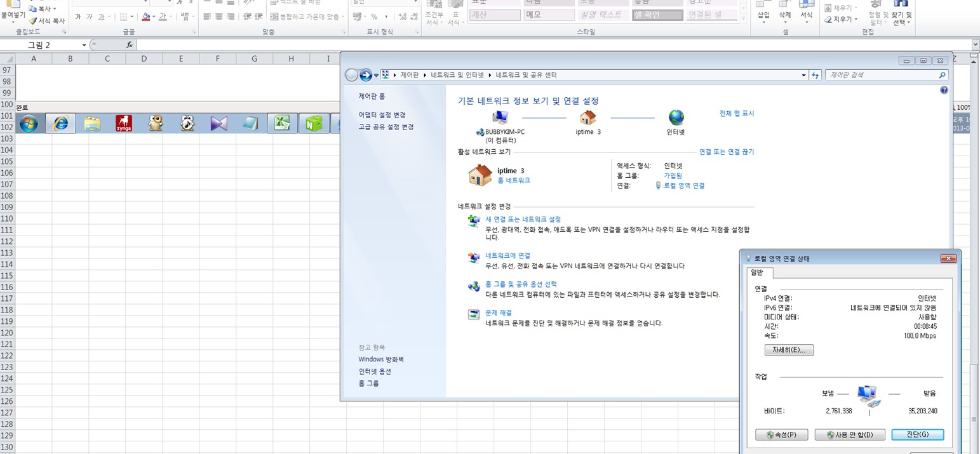Viewport: 980px width, 454px height.
Task: Toggle right text alignment in Excel
Action: pyautogui.click(x=230, y=17)
